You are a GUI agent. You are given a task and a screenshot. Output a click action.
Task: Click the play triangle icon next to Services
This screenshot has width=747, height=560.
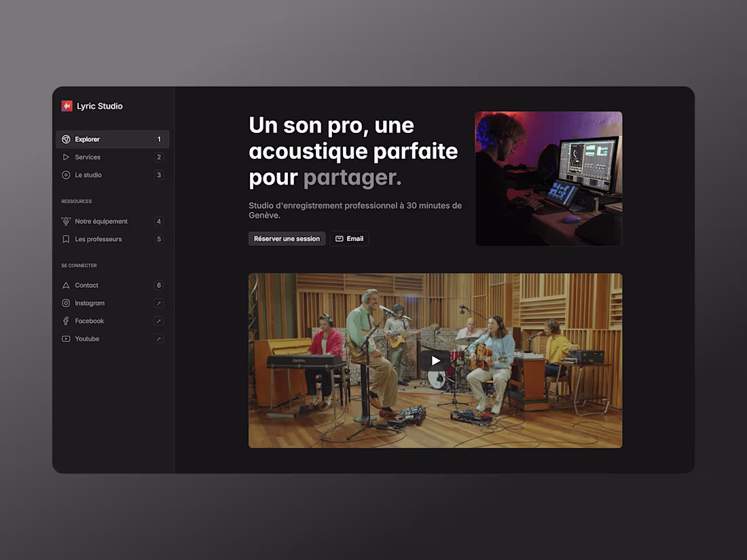point(66,157)
